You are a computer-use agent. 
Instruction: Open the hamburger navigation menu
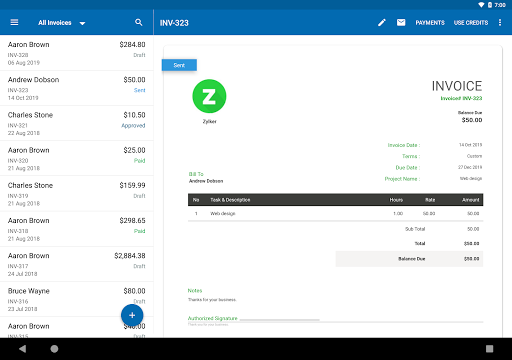14,22
